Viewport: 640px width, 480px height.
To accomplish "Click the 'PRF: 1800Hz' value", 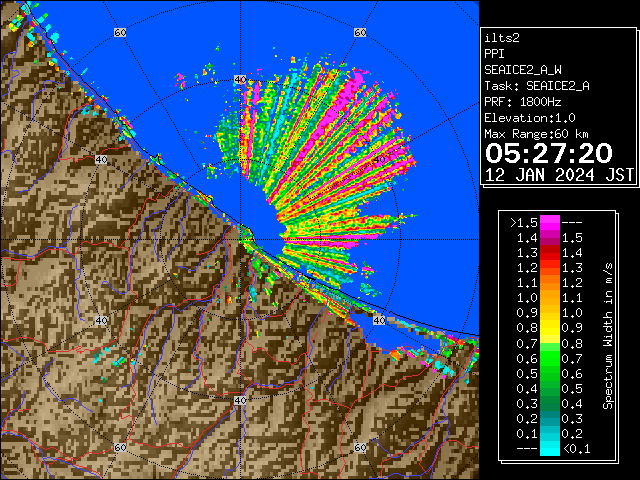I will pos(523,102).
